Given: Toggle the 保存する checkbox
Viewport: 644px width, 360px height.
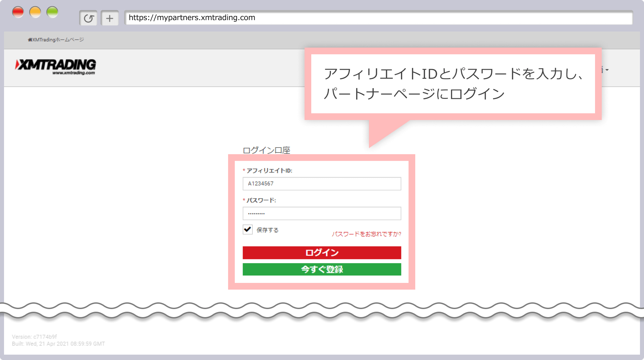Looking at the screenshot, I should tap(248, 230).
